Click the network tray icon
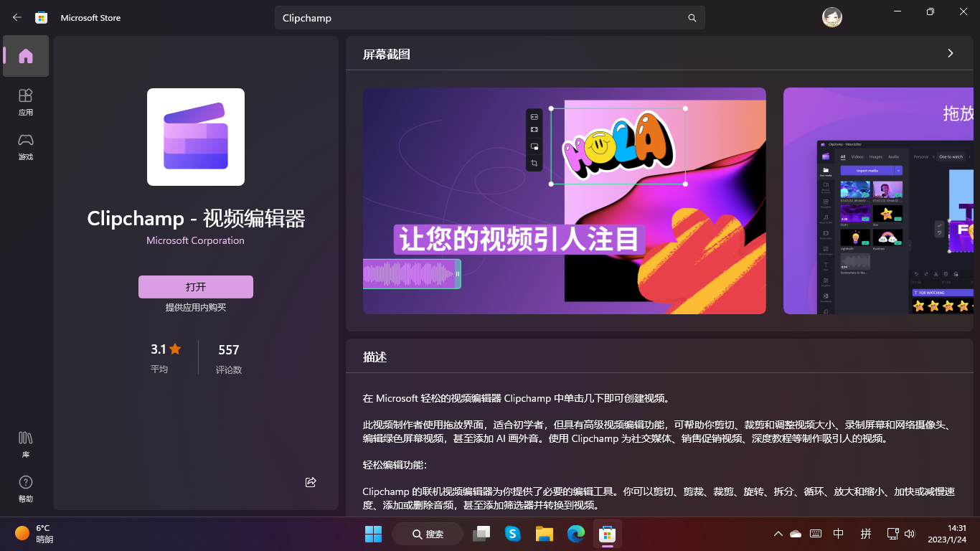 [x=893, y=534]
